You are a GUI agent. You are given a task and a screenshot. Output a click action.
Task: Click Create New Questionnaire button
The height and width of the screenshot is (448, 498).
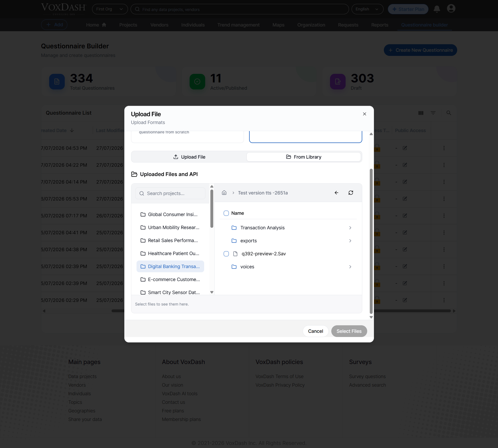click(x=420, y=50)
